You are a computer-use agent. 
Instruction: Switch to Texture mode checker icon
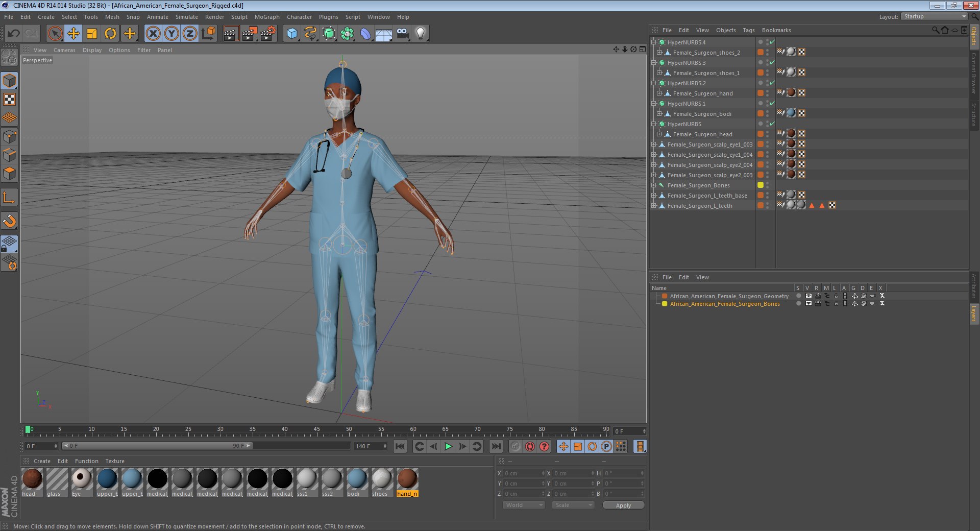9,100
